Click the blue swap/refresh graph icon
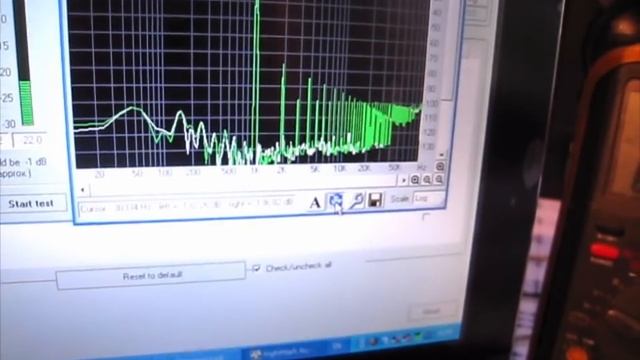 point(336,200)
